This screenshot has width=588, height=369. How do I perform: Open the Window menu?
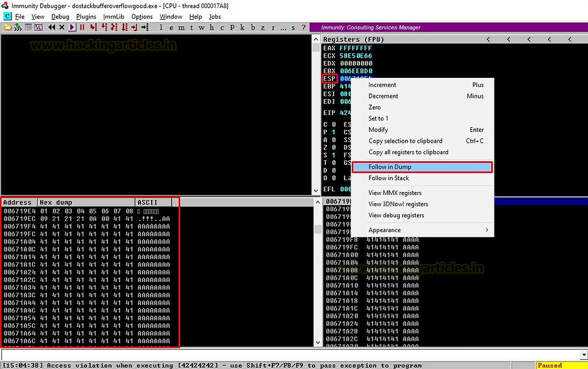pos(171,17)
